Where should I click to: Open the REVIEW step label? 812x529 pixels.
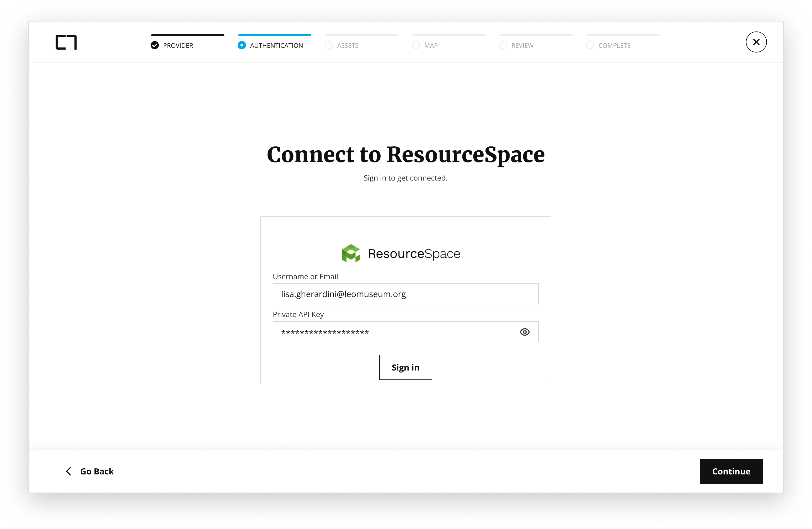pyautogui.click(x=522, y=45)
